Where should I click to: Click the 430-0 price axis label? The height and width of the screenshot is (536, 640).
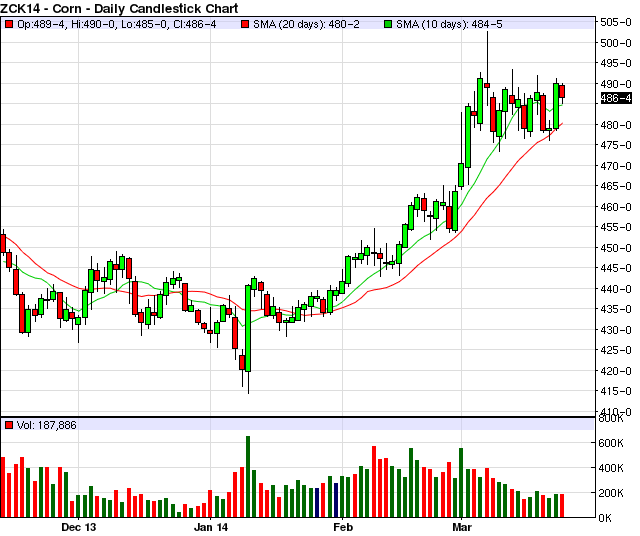tap(616, 330)
